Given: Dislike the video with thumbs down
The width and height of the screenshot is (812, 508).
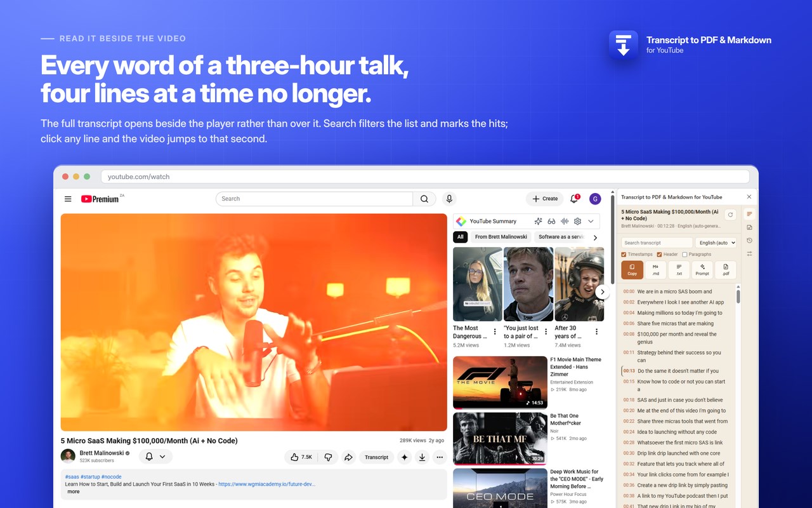Looking at the screenshot, I should [x=328, y=457].
